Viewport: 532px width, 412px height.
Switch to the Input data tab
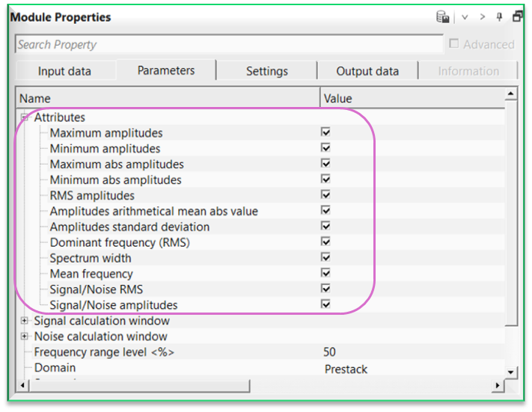[x=64, y=71]
